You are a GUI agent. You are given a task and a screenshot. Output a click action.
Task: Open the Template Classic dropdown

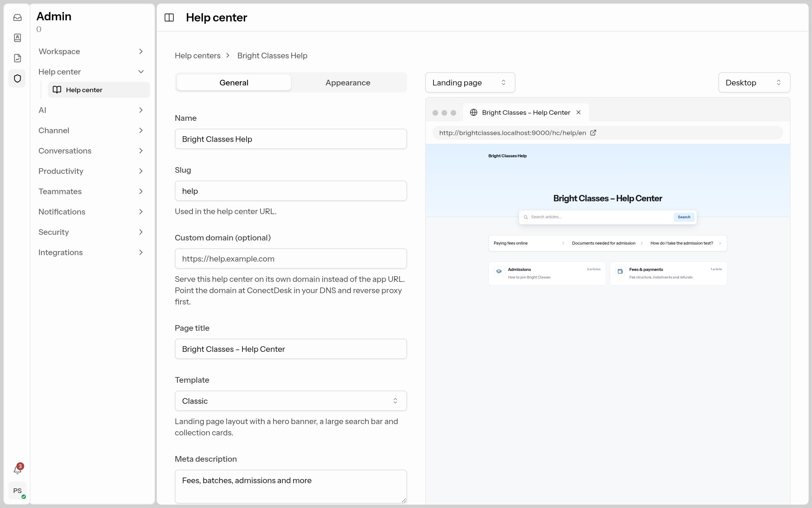pyautogui.click(x=291, y=401)
